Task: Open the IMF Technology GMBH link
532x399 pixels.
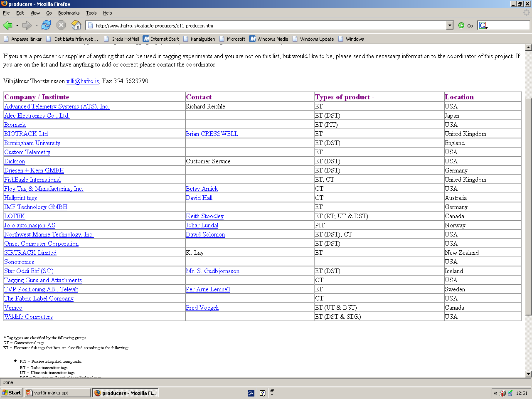Action: point(36,207)
